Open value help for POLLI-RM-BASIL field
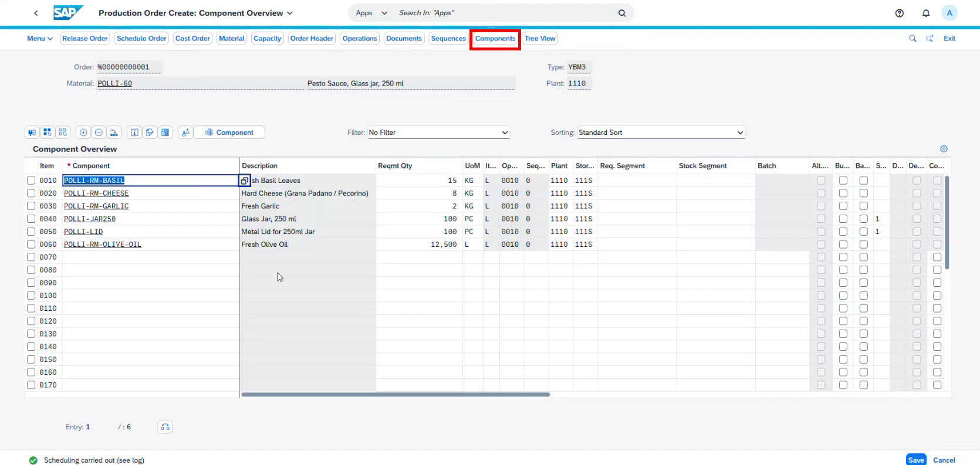Screen dimensions: 980x465 click(245, 181)
